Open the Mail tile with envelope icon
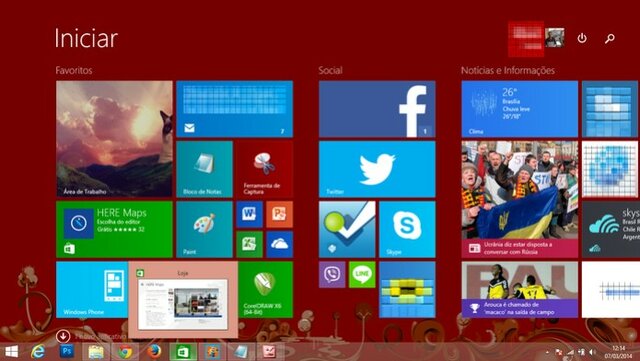The width and height of the screenshot is (640, 361). [235, 109]
